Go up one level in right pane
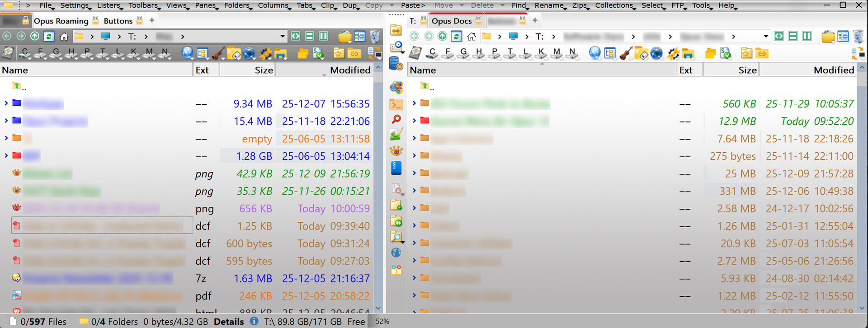This screenshot has width=868, height=328. click(x=442, y=36)
